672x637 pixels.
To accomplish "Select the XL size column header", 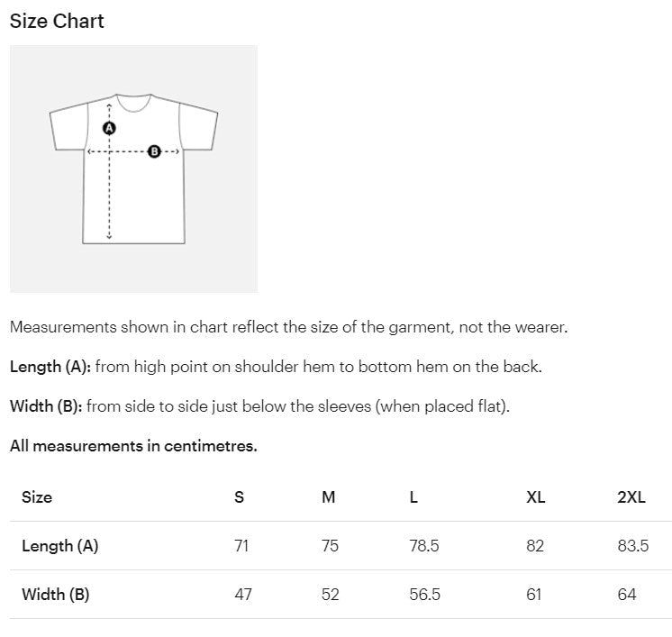I will click(x=536, y=497).
